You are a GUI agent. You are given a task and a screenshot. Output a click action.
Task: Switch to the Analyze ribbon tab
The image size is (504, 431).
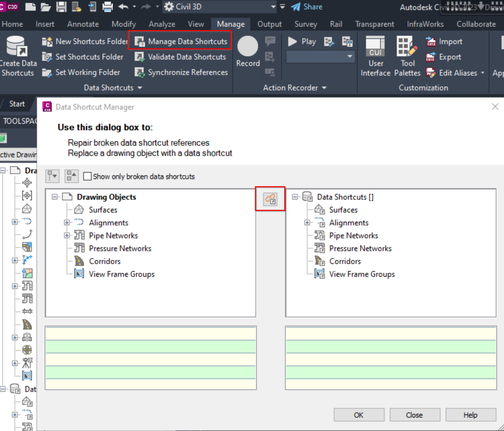(x=162, y=24)
